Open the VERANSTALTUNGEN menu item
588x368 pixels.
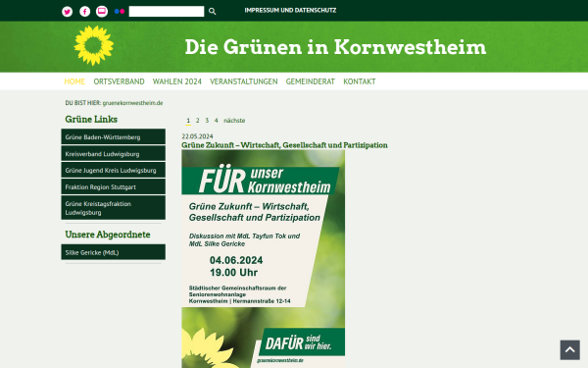[x=244, y=81]
